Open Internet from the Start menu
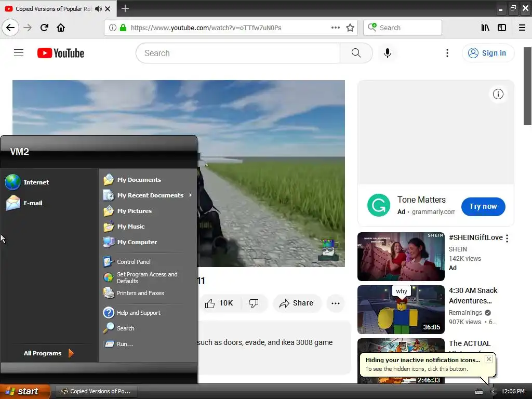Image resolution: width=532 pixels, height=399 pixels. click(x=28, y=182)
